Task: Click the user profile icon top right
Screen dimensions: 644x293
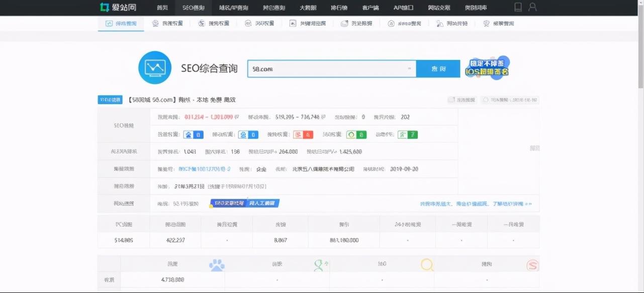Action: [532, 7]
